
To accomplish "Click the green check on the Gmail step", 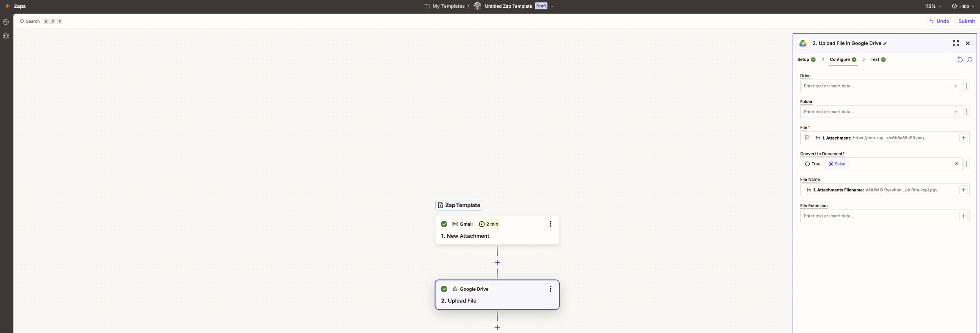I will (x=444, y=224).
